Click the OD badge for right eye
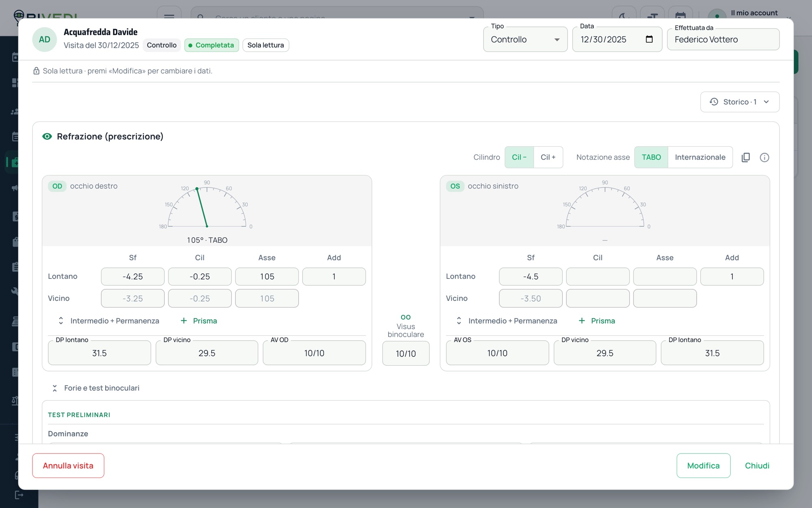This screenshot has width=812, height=508. click(x=57, y=186)
